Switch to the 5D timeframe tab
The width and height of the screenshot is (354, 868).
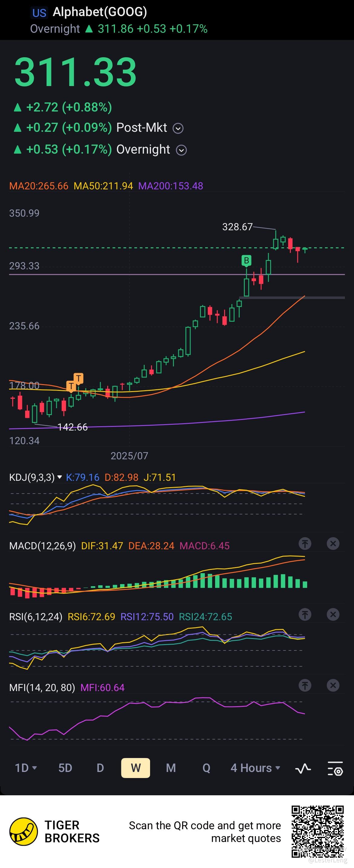[x=65, y=768]
